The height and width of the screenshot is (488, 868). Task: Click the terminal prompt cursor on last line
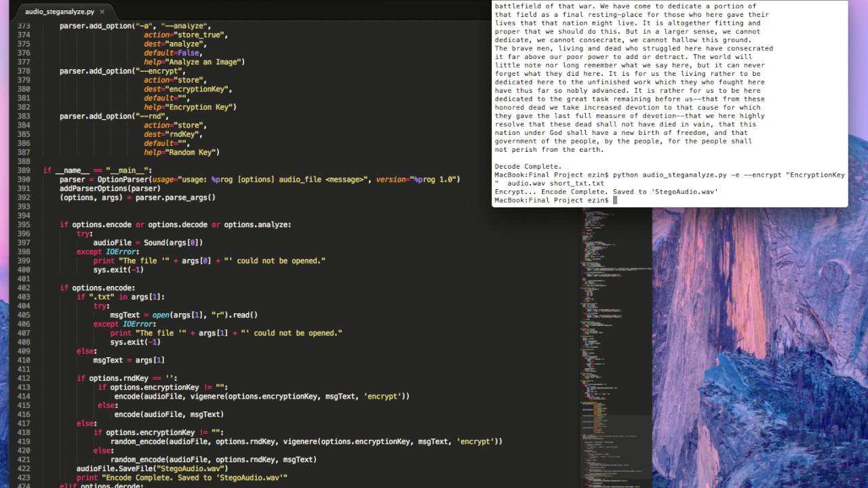[615, 201]
